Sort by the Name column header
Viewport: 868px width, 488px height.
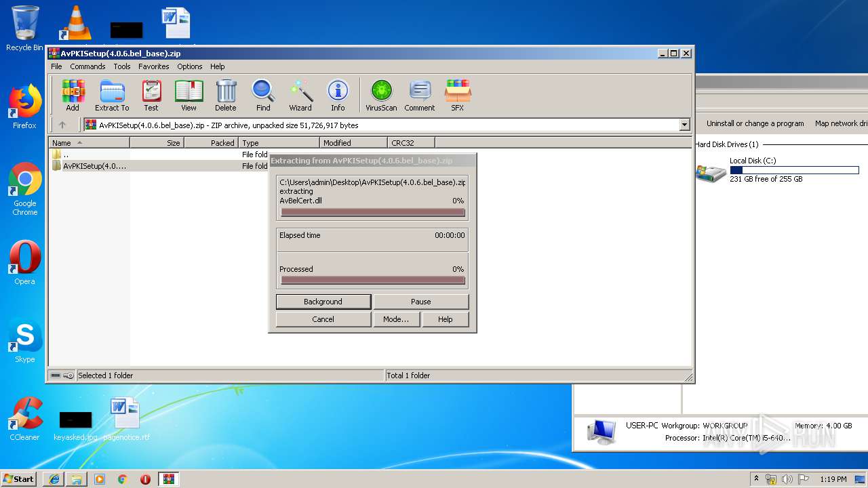[x=89, y=142]
